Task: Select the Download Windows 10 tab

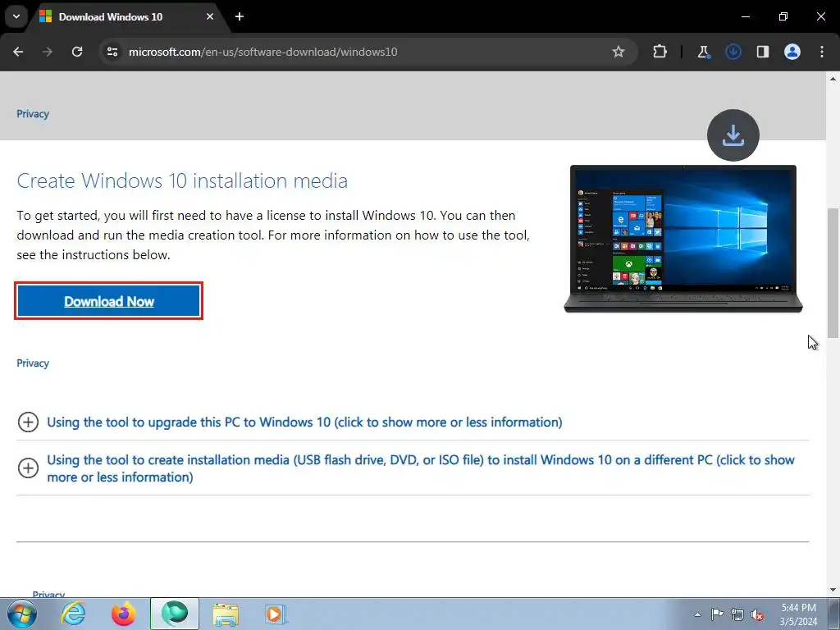Action: 126,16
